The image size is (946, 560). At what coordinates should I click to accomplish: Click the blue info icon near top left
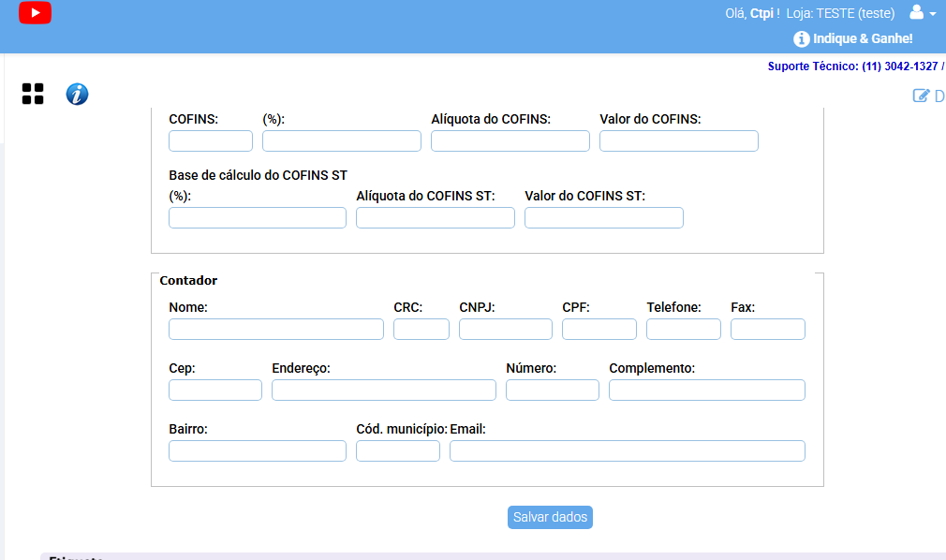click(x=76, y=94)
